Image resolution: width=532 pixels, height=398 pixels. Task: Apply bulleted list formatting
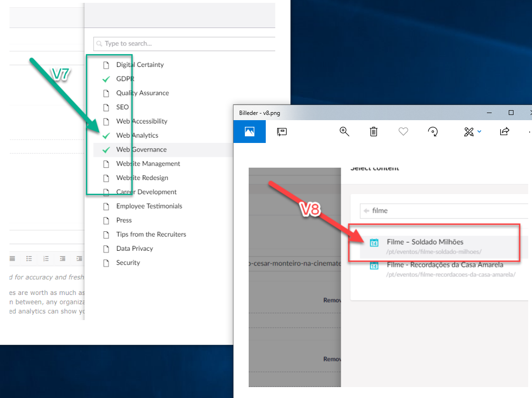(29, 259)
